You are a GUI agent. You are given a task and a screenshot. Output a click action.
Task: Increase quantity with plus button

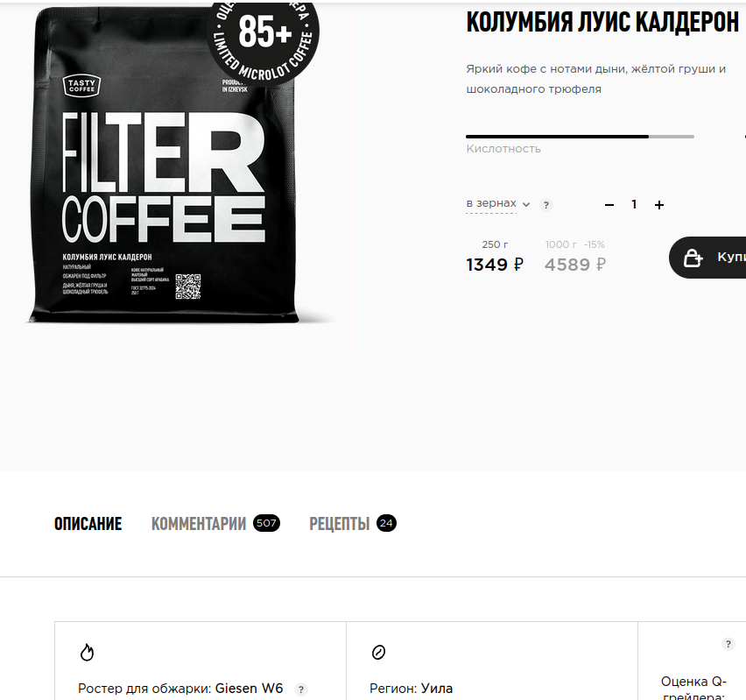point(659,205)
